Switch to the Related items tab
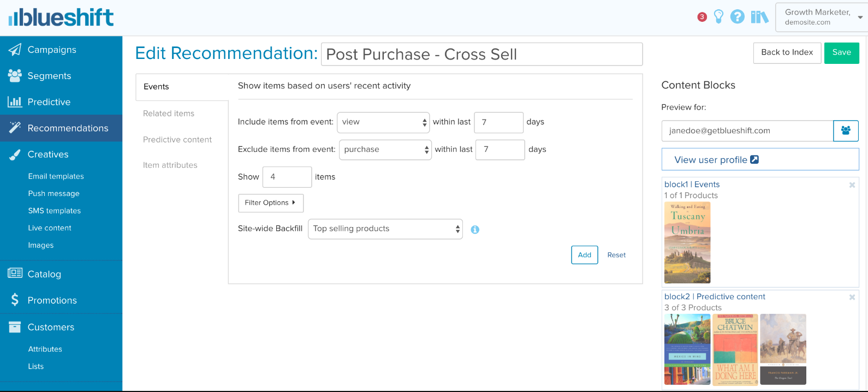The image size is (868, 392). (x=169, y=114)
